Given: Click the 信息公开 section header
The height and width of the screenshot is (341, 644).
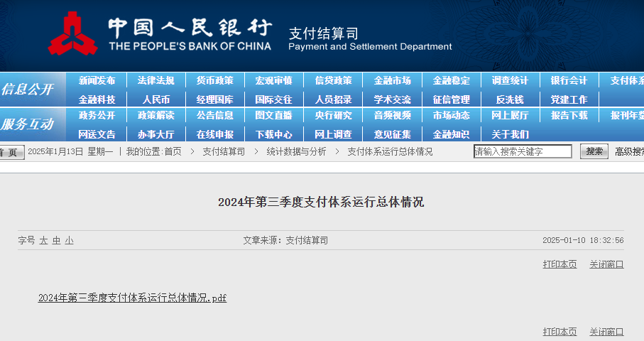Looking at the screenshot, I should [28, 89].
